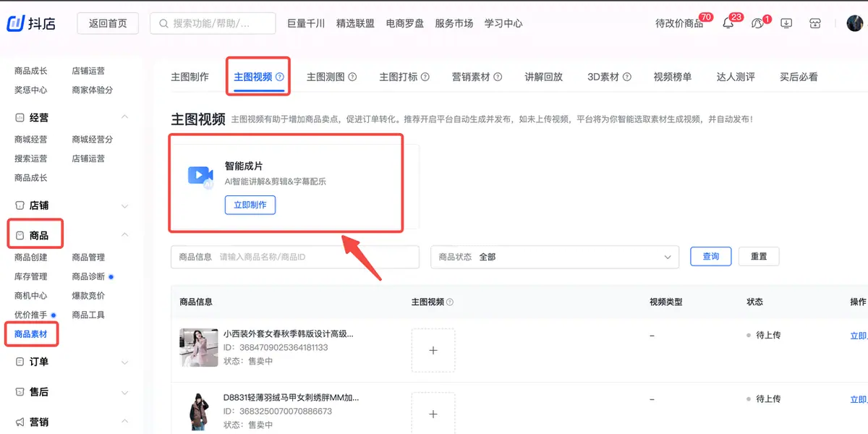868x434 pixels.
Task: Click the download client icon in header
Action: pos(786,23)
